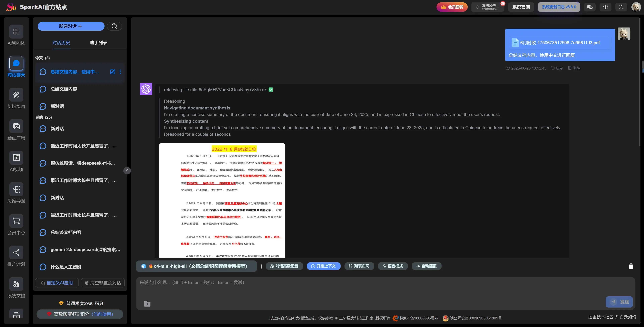The width and height of the screenshot is (644, 327).
Task: Click the WeChat icon in top bar
Action: 589,7
